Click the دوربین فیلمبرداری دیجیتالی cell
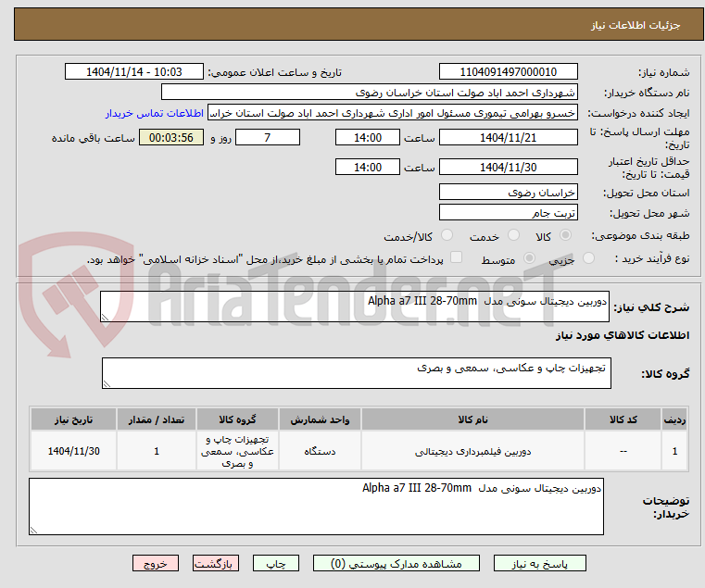The height and width of the screenshot is (588, 705). coord(472,451)
